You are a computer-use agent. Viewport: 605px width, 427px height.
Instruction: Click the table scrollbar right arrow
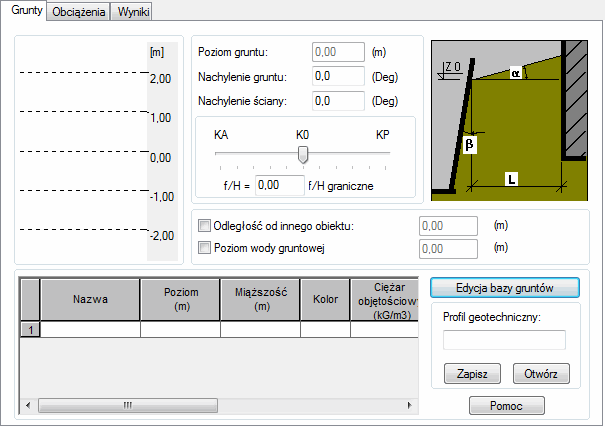coord(410,405)
